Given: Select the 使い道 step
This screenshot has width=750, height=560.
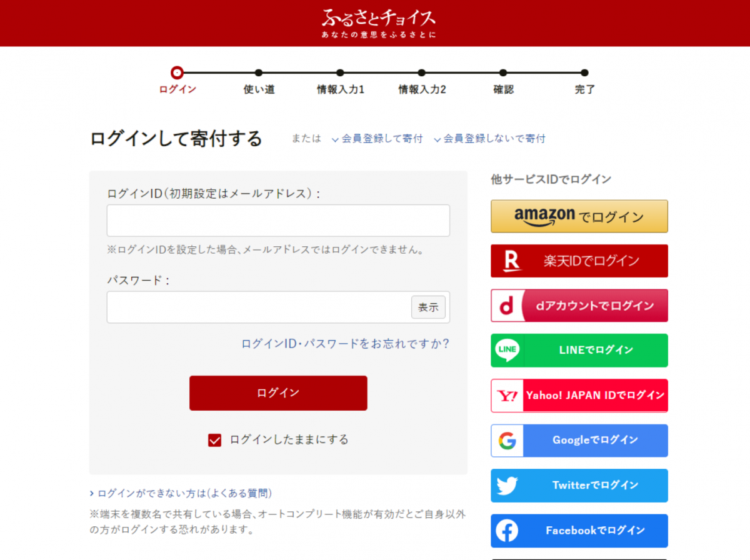Looking at the screenshot, I should [x=259, y=81].
